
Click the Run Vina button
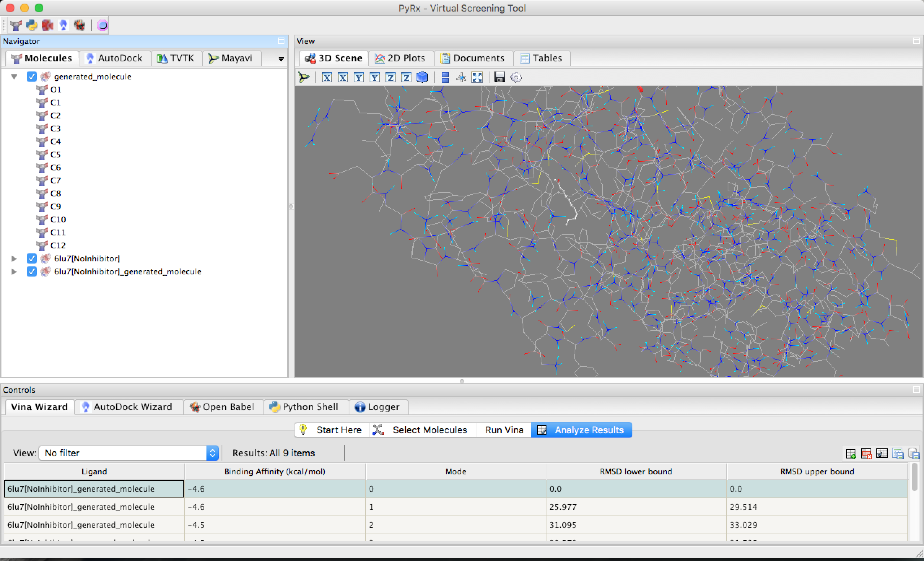click(x=504, y=430)
